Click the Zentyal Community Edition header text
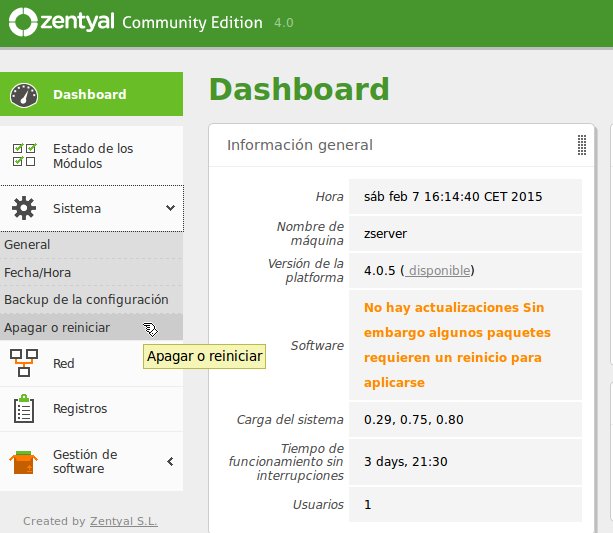Screen dimensions: 613x533 151,22
